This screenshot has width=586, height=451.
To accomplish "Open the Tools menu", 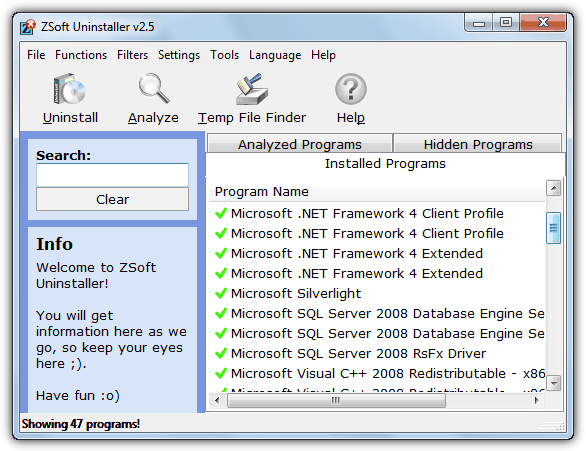I will pos(224,55).
